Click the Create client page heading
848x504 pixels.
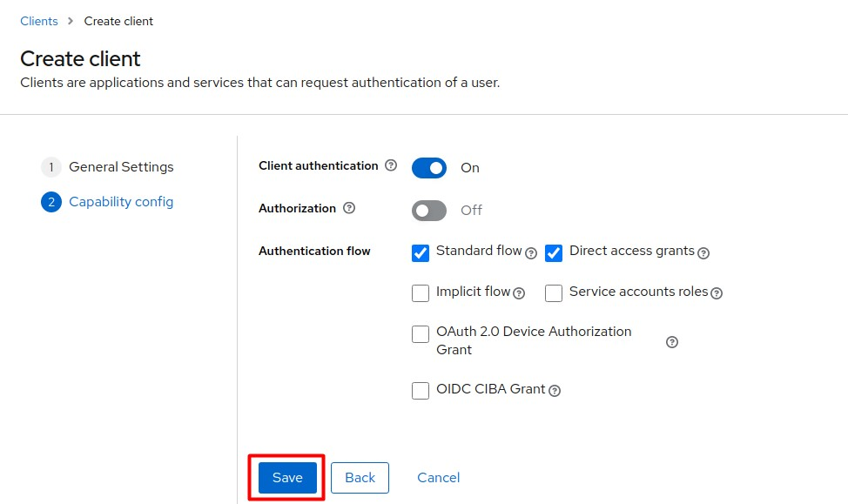[80, 58]
